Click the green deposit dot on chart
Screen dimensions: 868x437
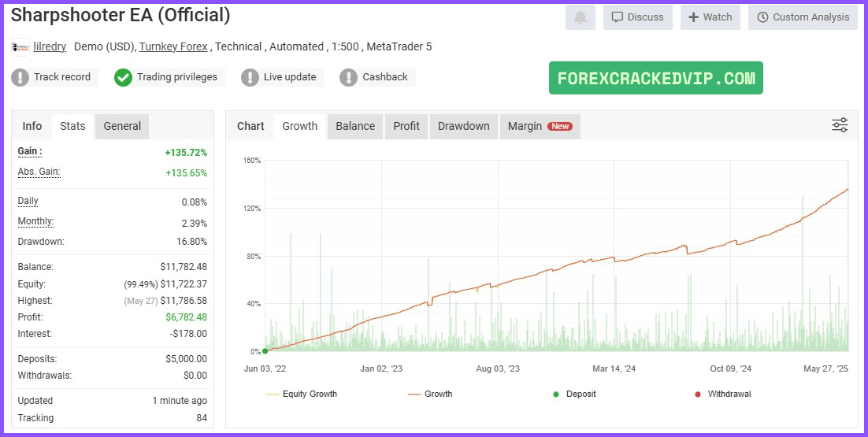coord(265,350)
